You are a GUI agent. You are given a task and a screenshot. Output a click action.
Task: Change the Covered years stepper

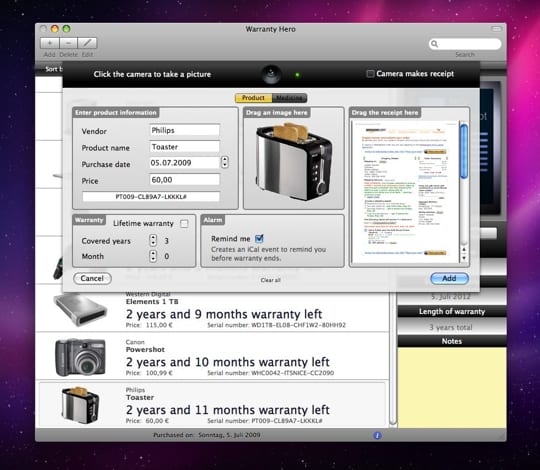click(153, 240)
